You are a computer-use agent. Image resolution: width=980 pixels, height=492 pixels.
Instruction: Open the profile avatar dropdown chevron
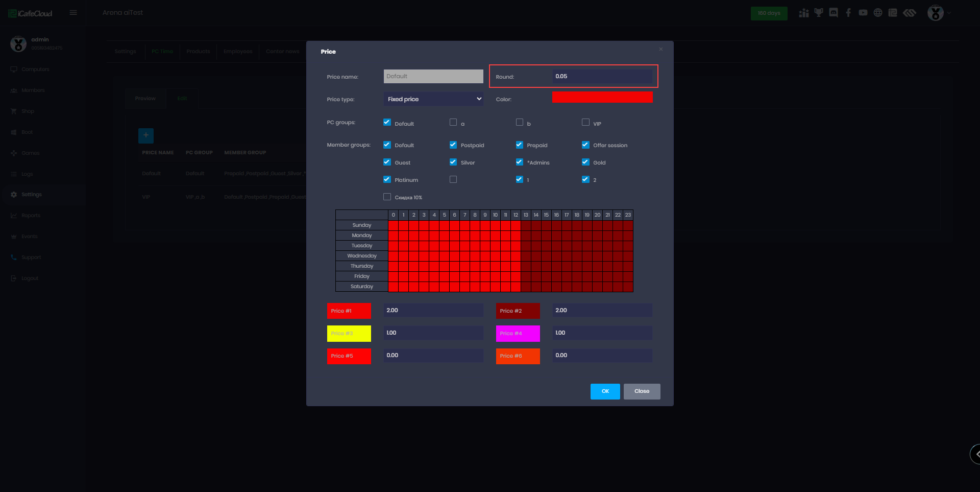pyautogui.click(x=949, y=13)
